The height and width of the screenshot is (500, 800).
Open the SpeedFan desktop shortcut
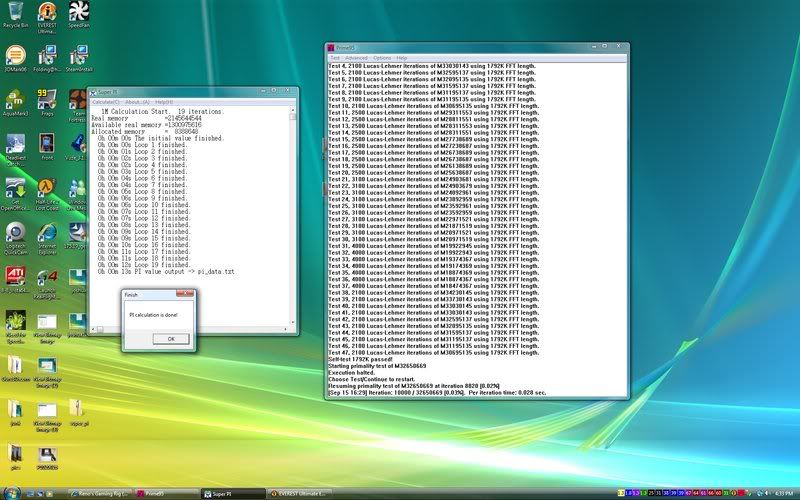pyautogui.click(x=79, y=14)
